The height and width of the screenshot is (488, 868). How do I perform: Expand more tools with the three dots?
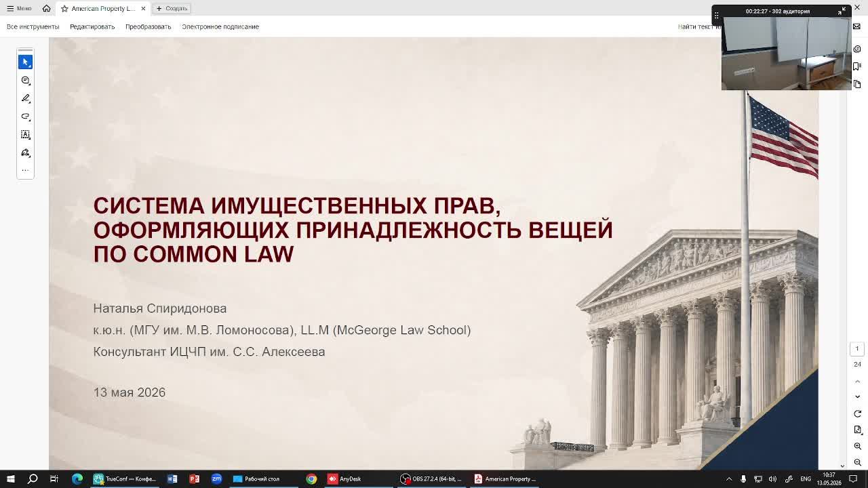pos(25,170)
